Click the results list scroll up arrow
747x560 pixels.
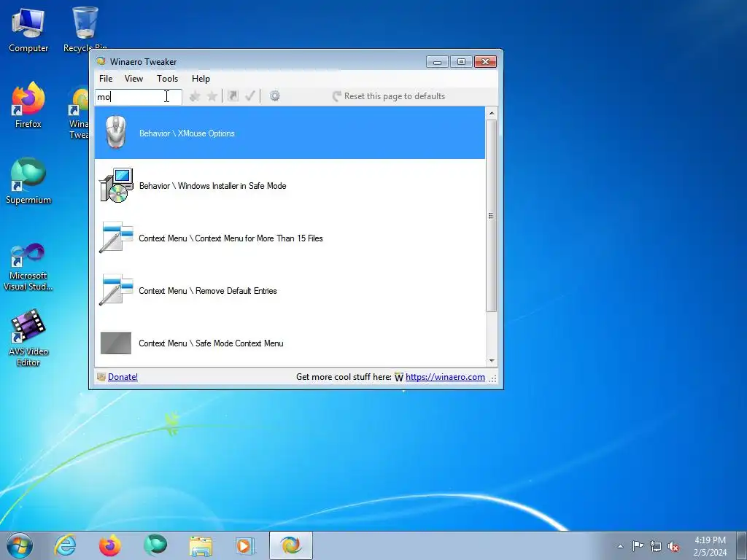coord(492,113)
